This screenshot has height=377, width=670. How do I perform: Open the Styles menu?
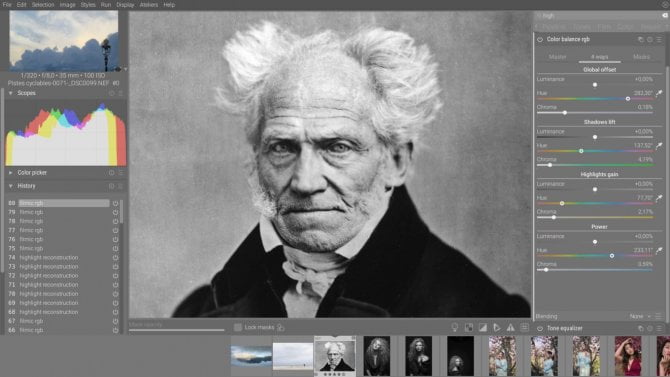88,5
